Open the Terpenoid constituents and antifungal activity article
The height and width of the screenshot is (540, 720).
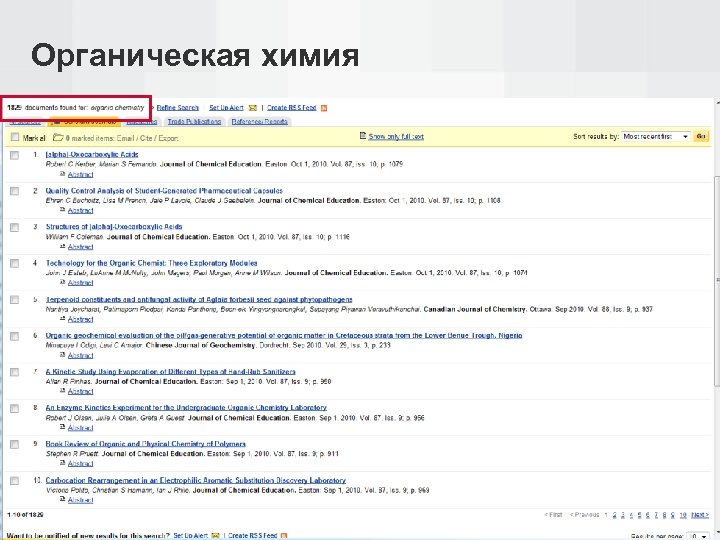(199, 299)
